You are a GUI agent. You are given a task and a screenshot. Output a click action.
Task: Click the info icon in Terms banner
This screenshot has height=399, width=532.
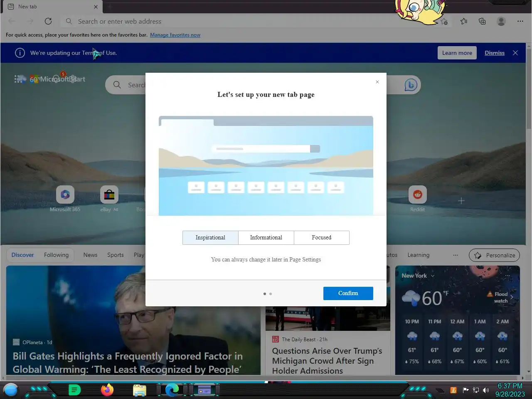pos(20,53)
